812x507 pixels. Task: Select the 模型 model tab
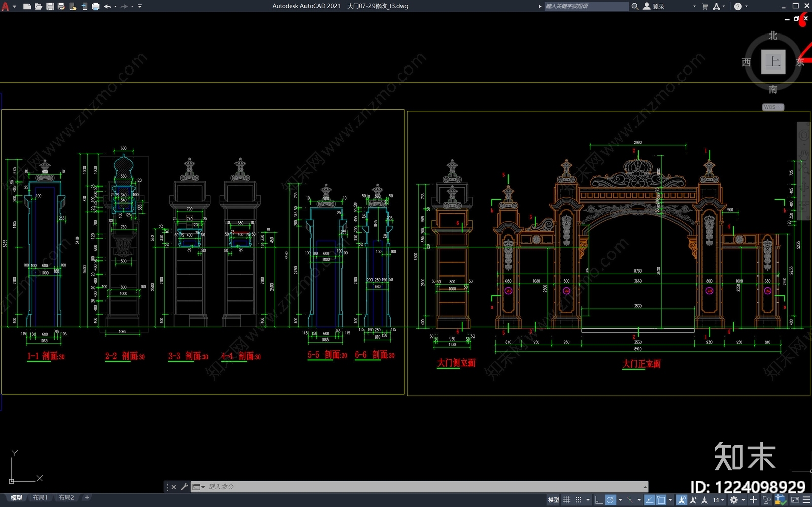point(16,498)
